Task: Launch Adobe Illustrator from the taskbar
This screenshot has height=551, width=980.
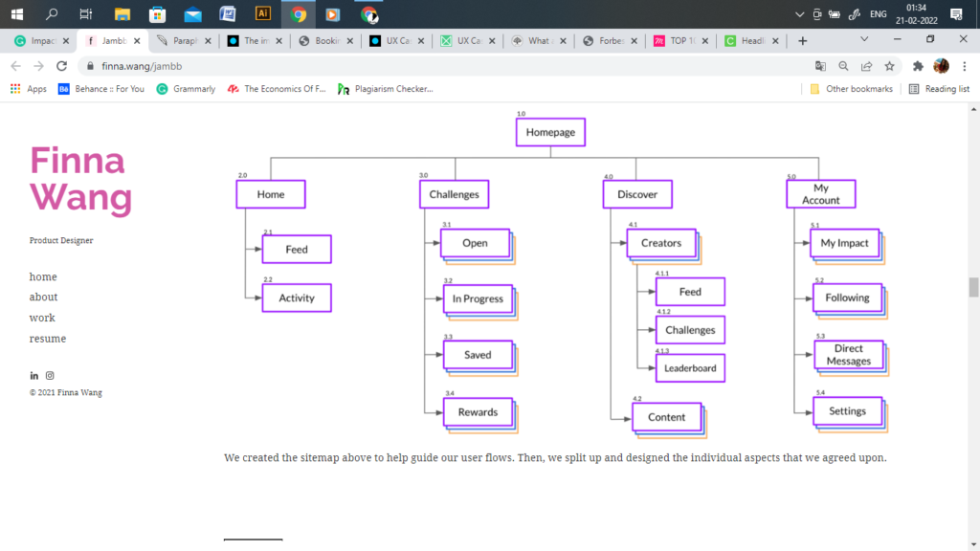Action: (x=263, y=13)
